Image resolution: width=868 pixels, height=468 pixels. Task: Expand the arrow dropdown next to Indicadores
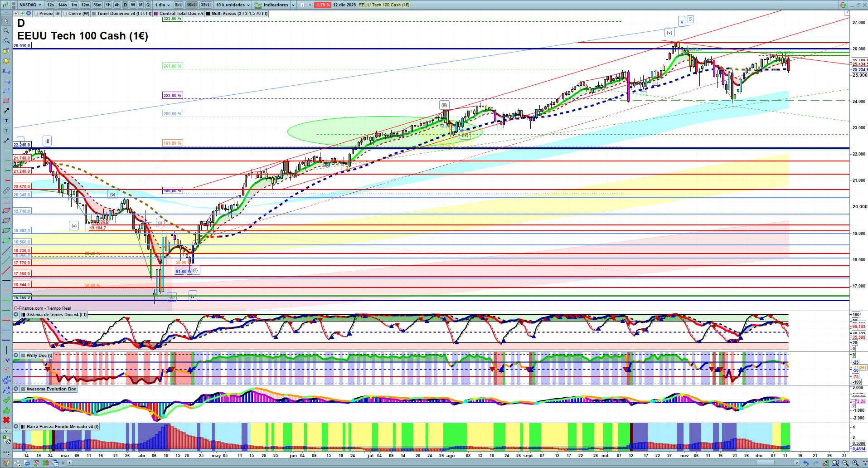(x=293, y=5)
